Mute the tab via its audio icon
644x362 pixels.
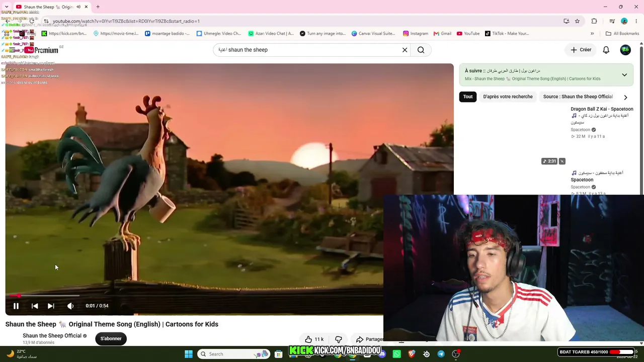pos(78,7)
